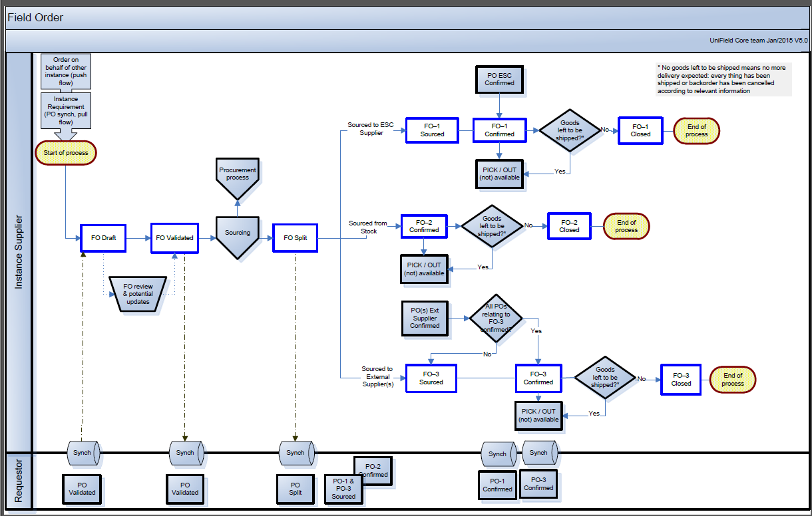Click the Instance Supplier swimlane label
Viewport: 812px width, 516px height.
click(x=19, y=252)
